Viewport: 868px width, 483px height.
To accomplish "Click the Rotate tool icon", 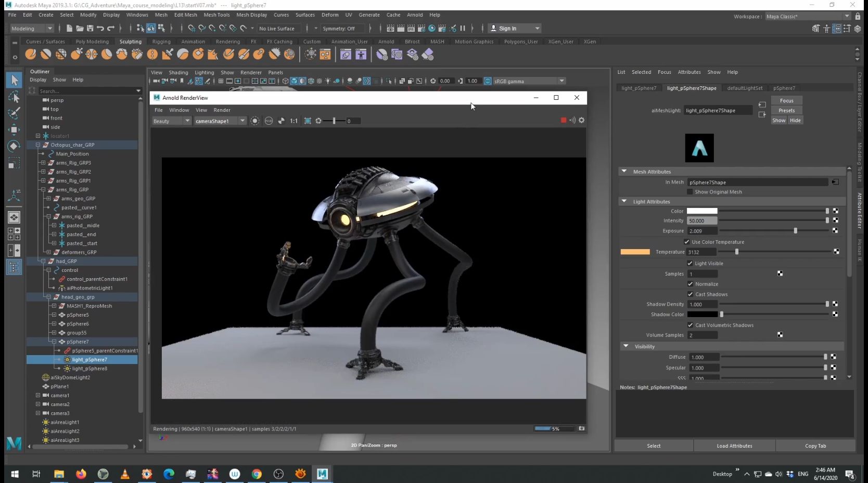I will point(14,146).
